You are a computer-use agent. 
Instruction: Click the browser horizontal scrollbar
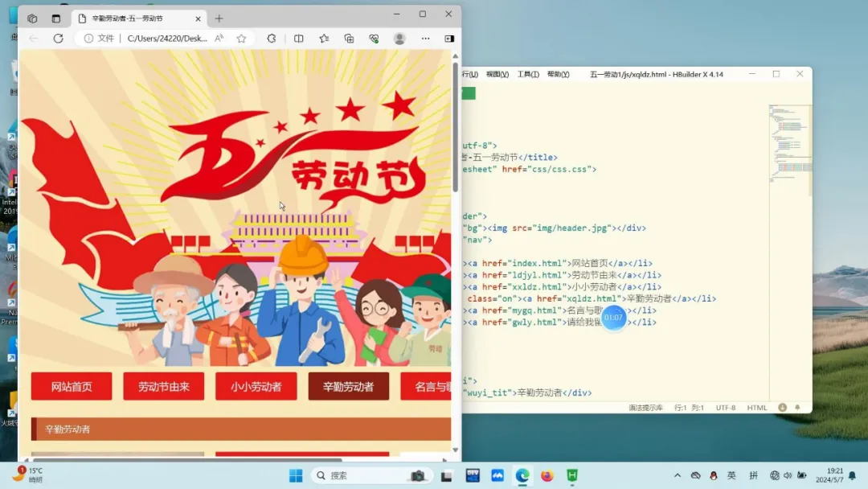(x=187, y=460)
